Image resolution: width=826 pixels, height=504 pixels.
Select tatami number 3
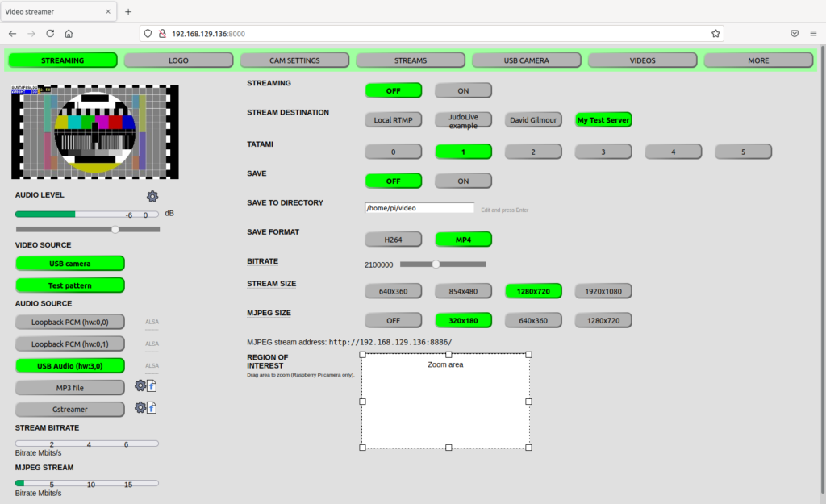coord(603,151)
